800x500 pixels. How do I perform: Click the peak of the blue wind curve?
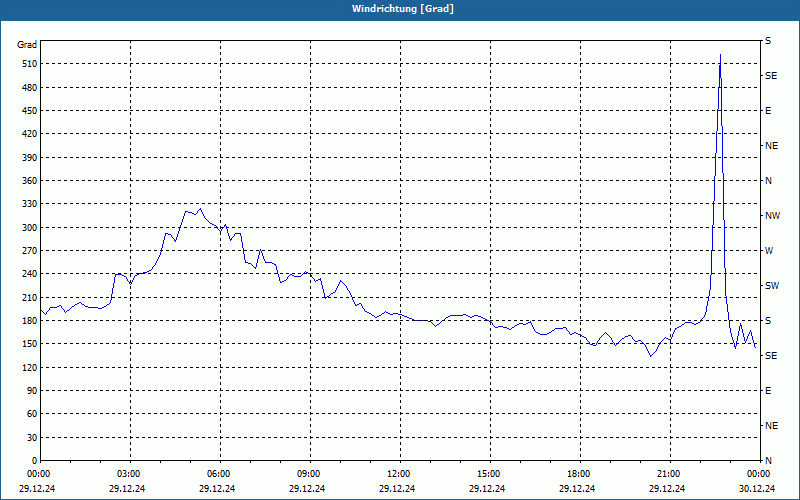(x=720, y=55)
